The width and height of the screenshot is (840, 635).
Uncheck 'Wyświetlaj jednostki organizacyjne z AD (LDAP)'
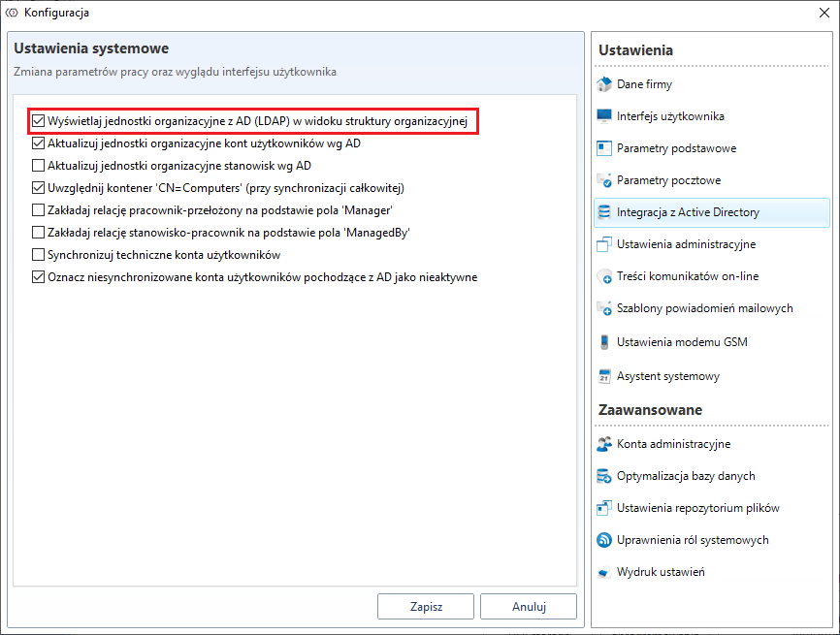point(39,121)
